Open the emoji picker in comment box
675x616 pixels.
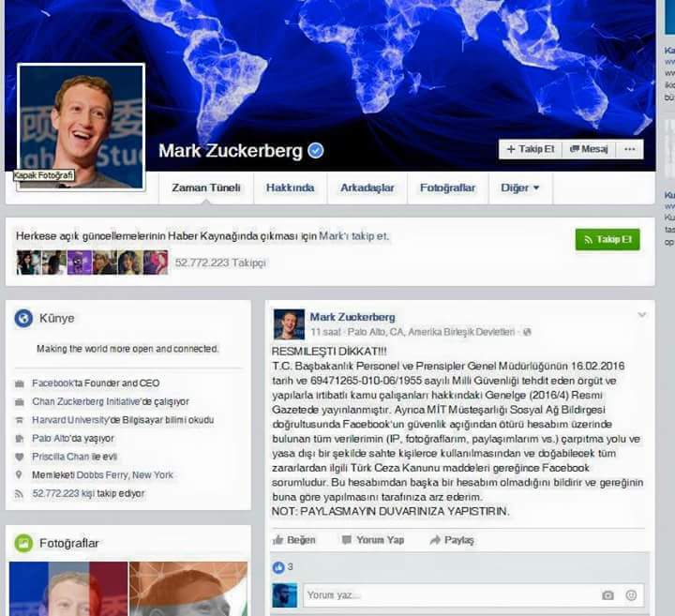click(631, 595)
